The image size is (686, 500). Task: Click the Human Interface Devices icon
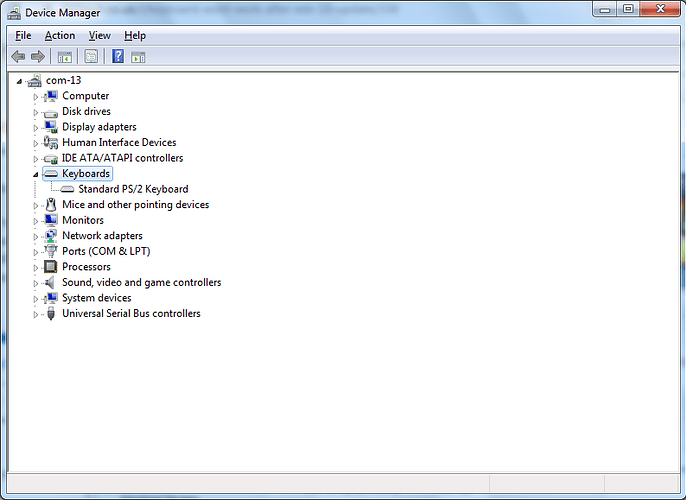click(51, 143)
